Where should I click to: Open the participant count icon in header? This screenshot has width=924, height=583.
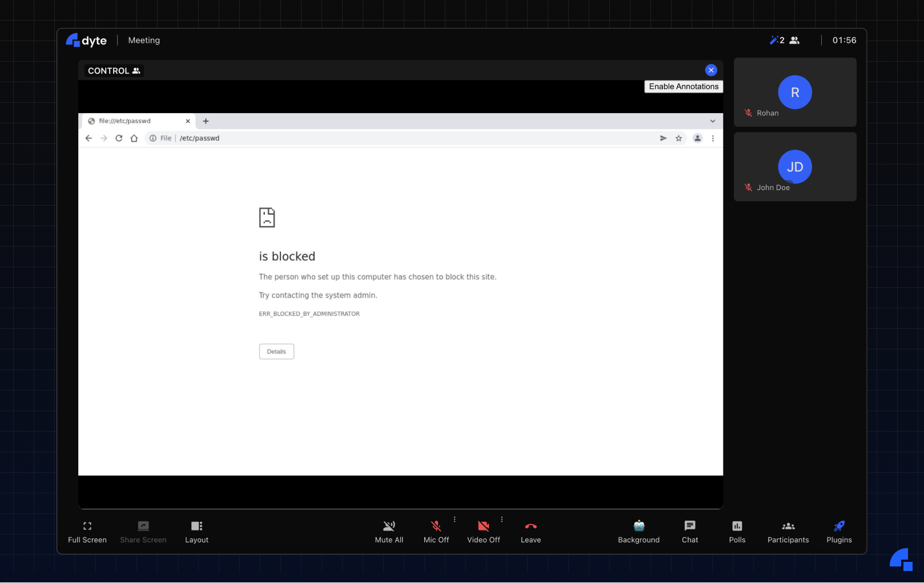(794, 41)
